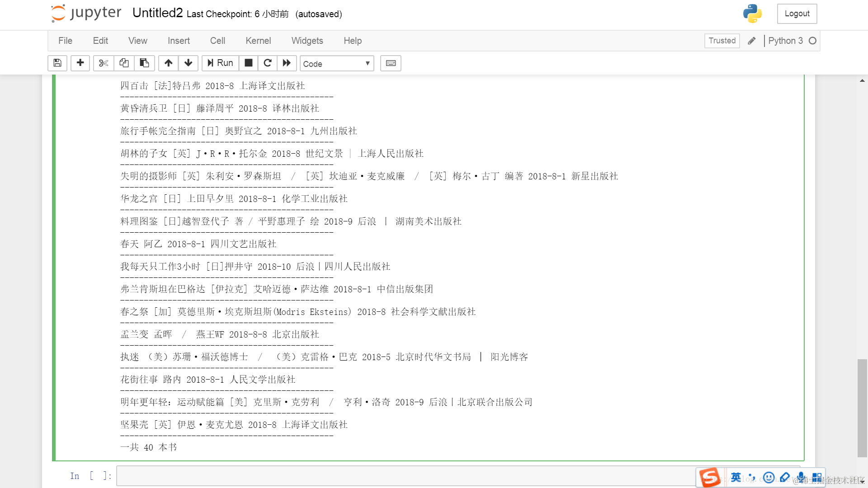Restart the kernel icon
Image resolution: width=868 pixels, height=488 pixels.
click(x=268, y=63)
